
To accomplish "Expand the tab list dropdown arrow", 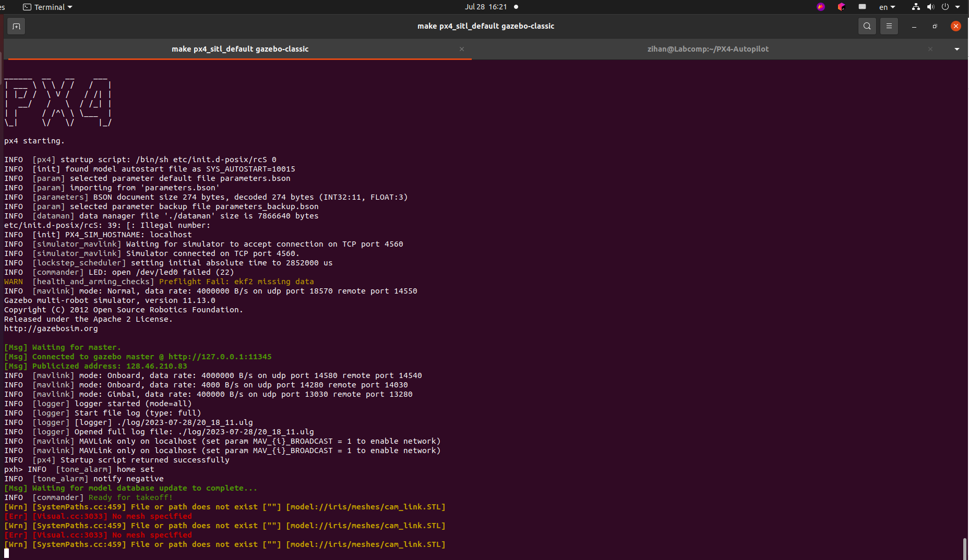I will click(957, 49).
